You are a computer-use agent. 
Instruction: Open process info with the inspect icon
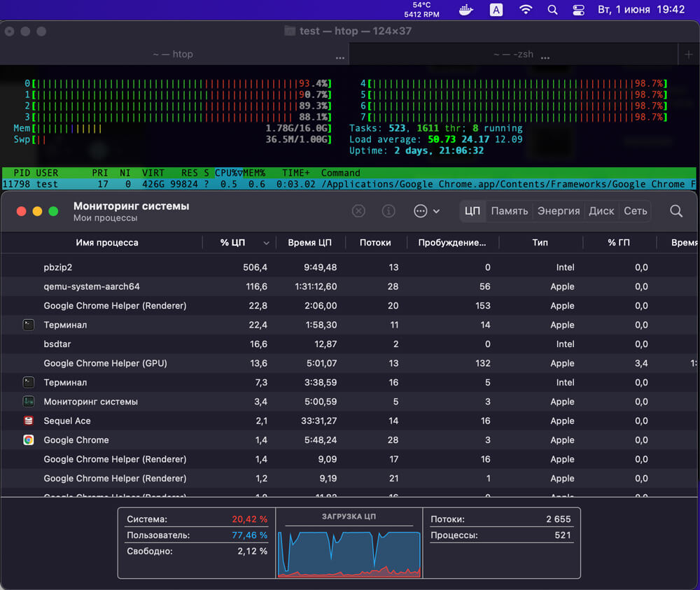[388, 211]
